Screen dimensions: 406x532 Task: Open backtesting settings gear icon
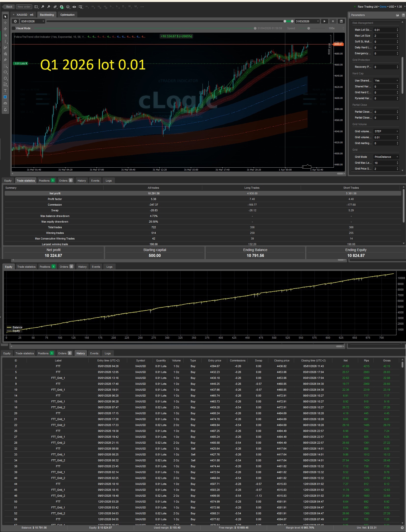[x=15, y=21]
